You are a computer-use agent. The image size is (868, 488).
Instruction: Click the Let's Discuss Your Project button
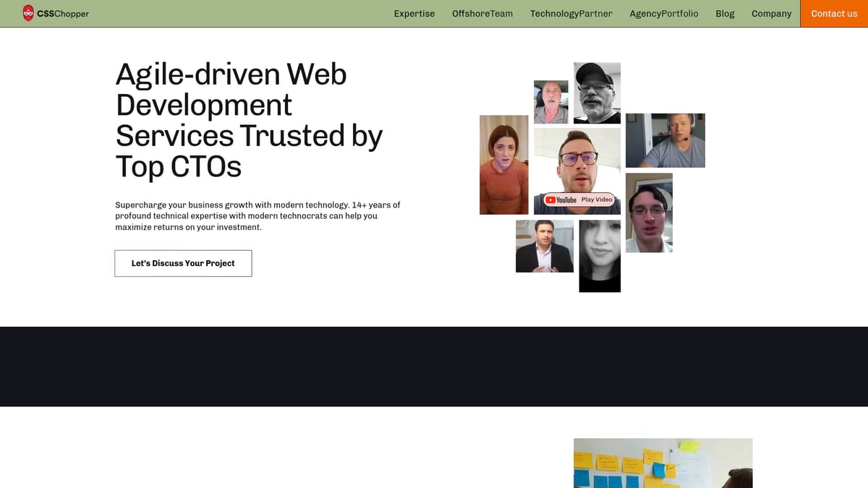pos(183,263)
